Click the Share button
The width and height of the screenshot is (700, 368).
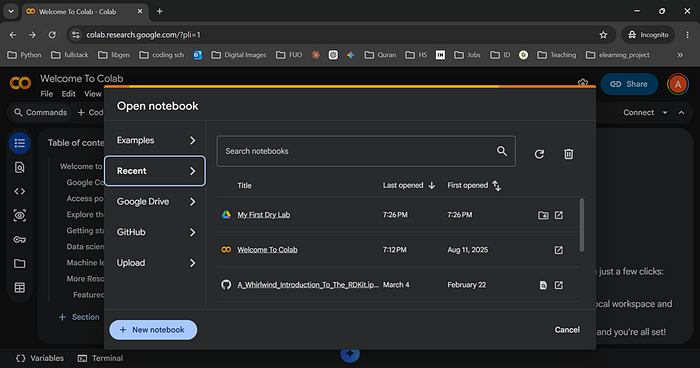(x=629, y=84)
